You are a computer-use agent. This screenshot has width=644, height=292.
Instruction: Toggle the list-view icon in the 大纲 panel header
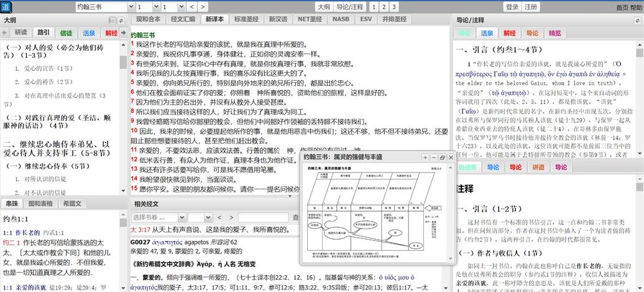pyautogui.click(x=113, y=20)
